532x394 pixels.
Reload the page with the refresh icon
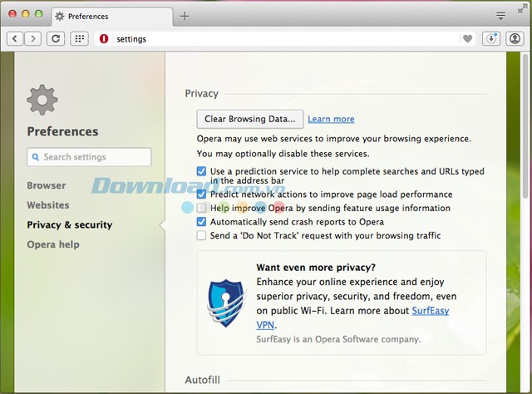pyautogui.click(x=56, y=39)
